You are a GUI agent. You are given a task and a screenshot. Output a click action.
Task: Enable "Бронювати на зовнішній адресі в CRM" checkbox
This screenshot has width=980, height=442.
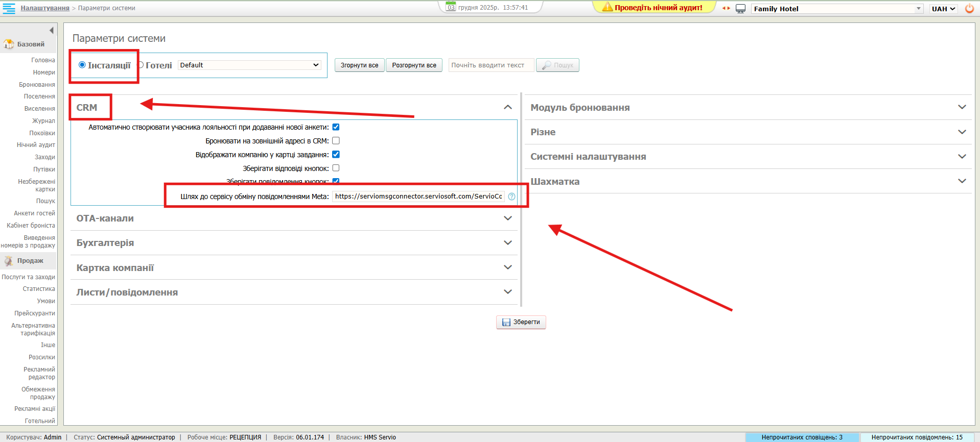[336, 141]
